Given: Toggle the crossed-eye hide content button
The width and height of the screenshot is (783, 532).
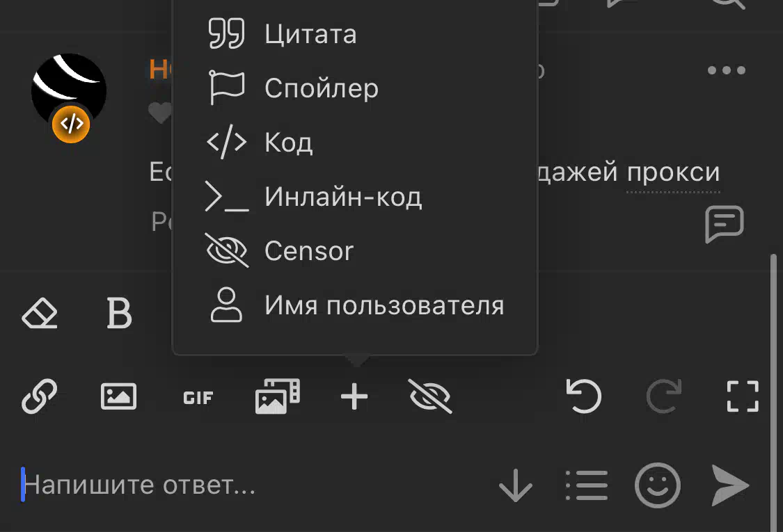Looking at the screenshot, I should pyautogui.click(x=430, y=396).
